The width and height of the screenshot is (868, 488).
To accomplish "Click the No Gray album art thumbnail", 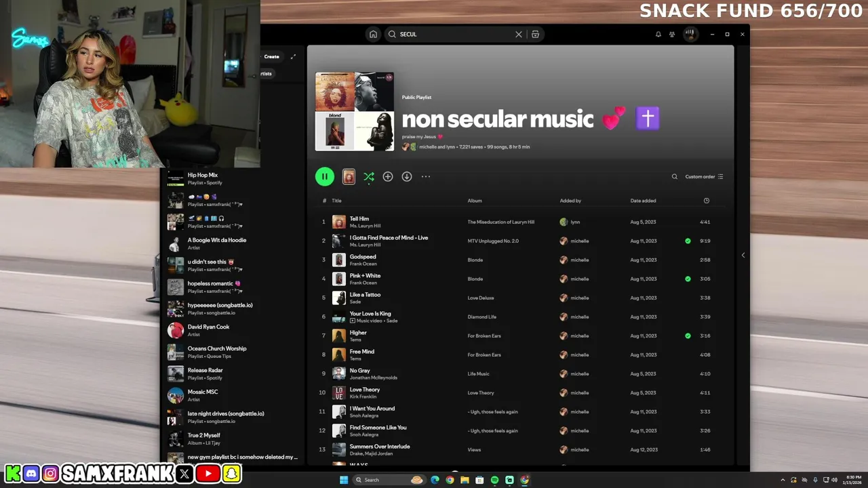I will click(x=339, y=373).
